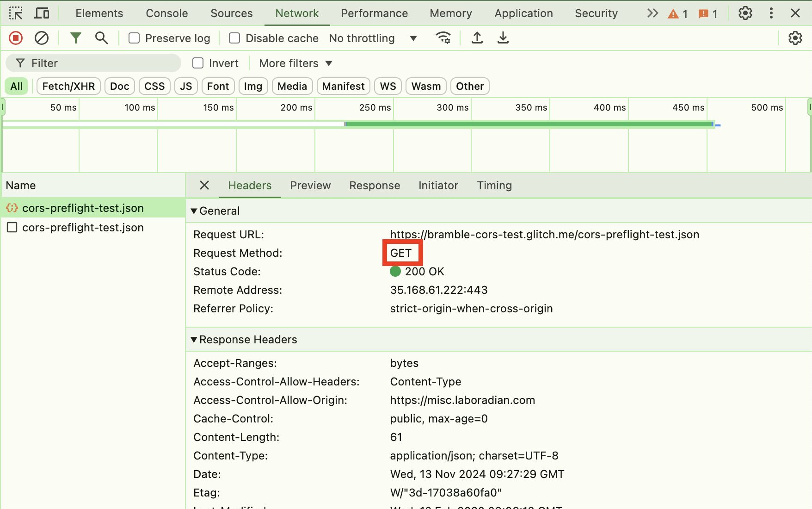Check the Invert filter checkbox

[x=198, y=63]
